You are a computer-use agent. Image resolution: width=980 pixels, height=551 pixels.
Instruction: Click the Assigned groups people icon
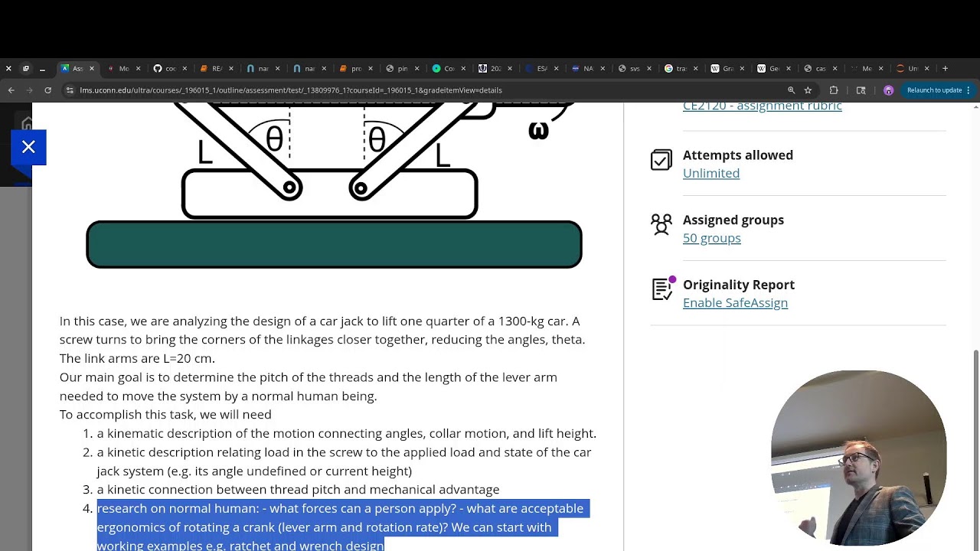(x=661, y=224)
